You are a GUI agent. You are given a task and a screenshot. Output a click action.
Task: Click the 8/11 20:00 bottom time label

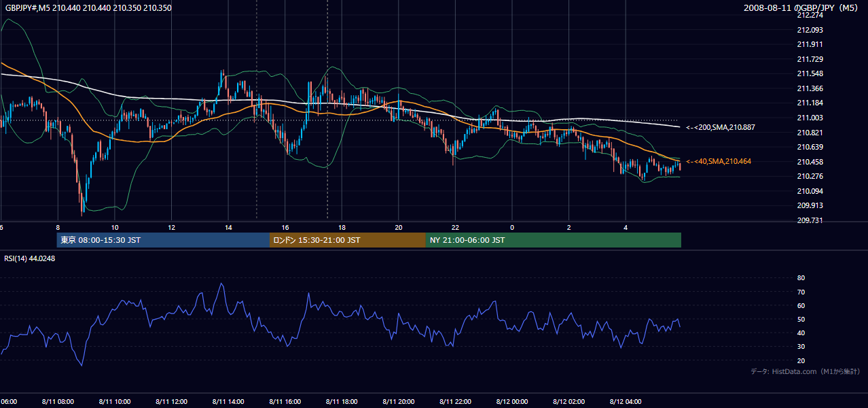399,401
